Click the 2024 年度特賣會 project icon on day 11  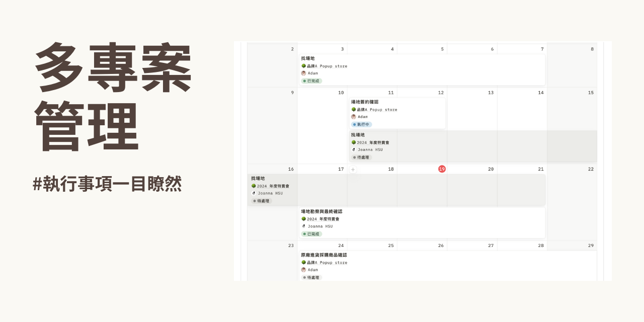(354, 142)
